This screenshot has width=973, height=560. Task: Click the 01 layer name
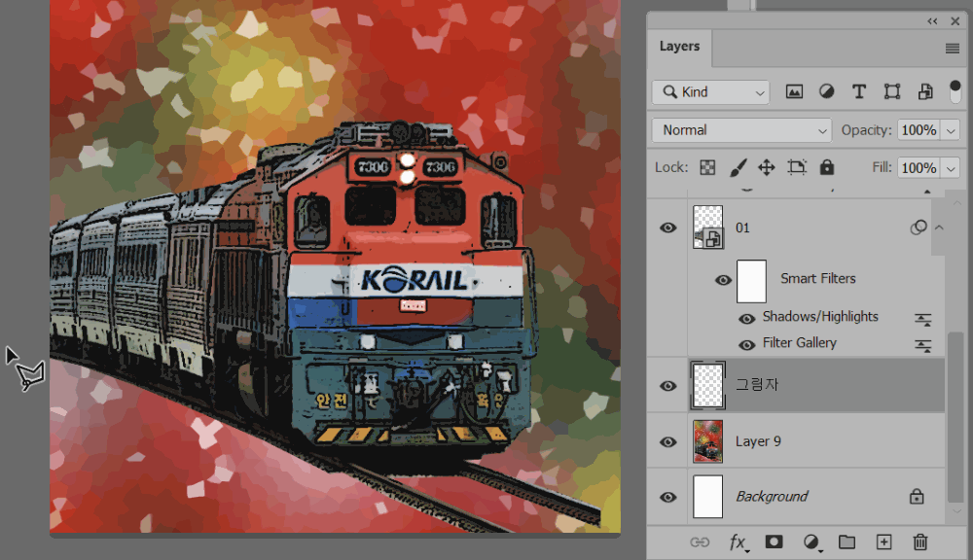tap(742, 228)
